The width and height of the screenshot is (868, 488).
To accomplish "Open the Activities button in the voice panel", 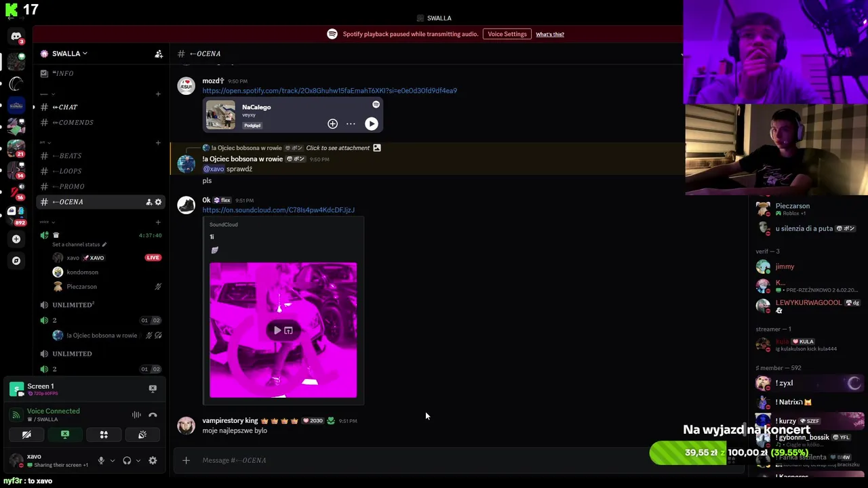I will click(104, 434).
